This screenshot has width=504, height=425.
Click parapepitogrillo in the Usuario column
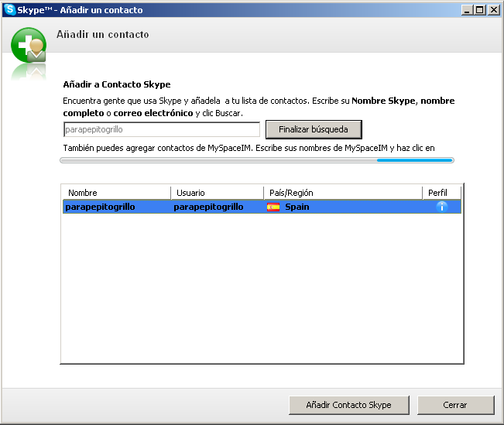point(208,207)
